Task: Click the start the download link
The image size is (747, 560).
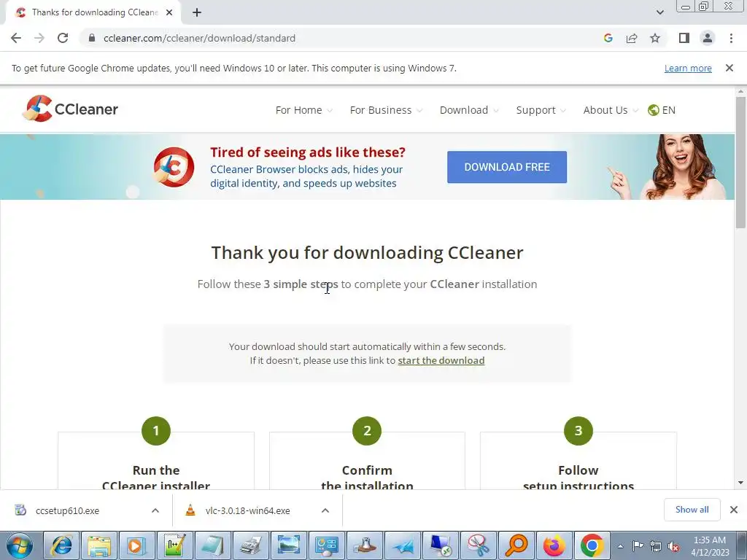Action: point(441,360)
